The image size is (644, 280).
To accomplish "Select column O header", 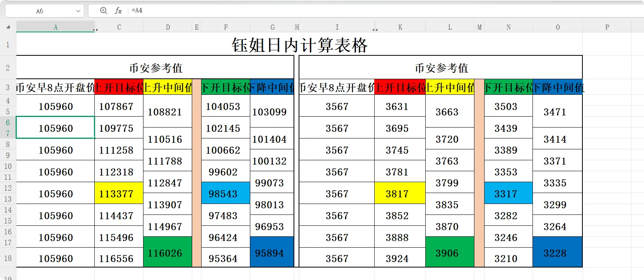I will coord(557,27).
